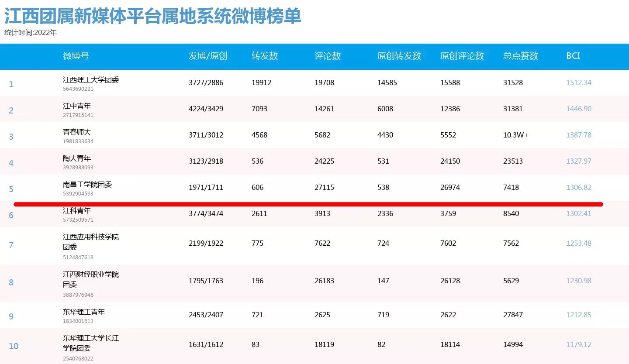Click BCI value 1327.97
This screenshot has height=364, width=629.
coord(579,161)
